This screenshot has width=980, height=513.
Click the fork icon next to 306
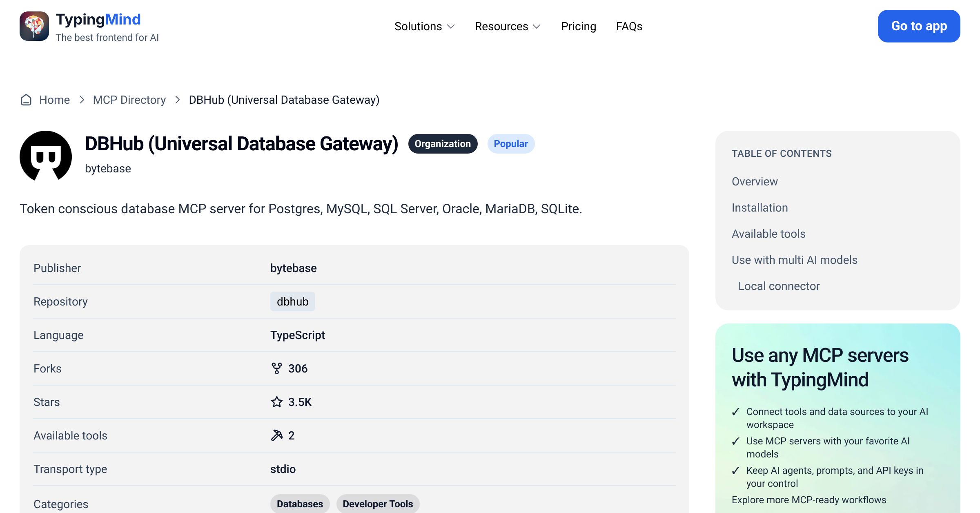[276, 368]
